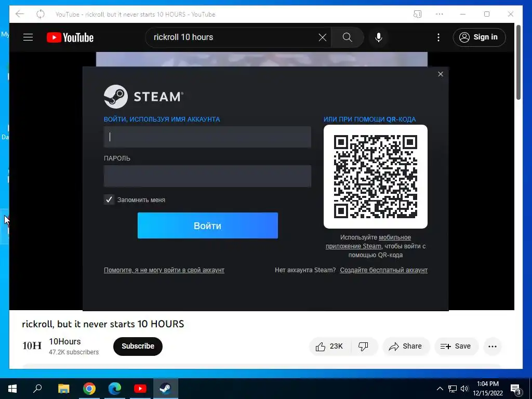
Task: Open the Windows Start menu
Action: coord(12,389)
